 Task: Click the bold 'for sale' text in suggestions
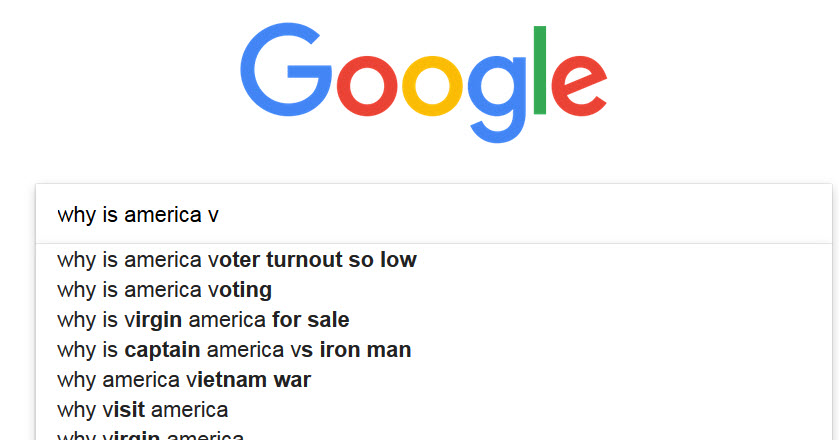tap(311, 320)
